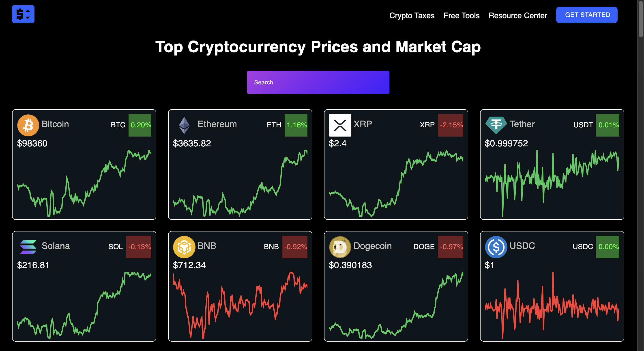Viewport: 644px width, 351px height.
Task: Click the BNB coin icon
Action: pos(184,247)
